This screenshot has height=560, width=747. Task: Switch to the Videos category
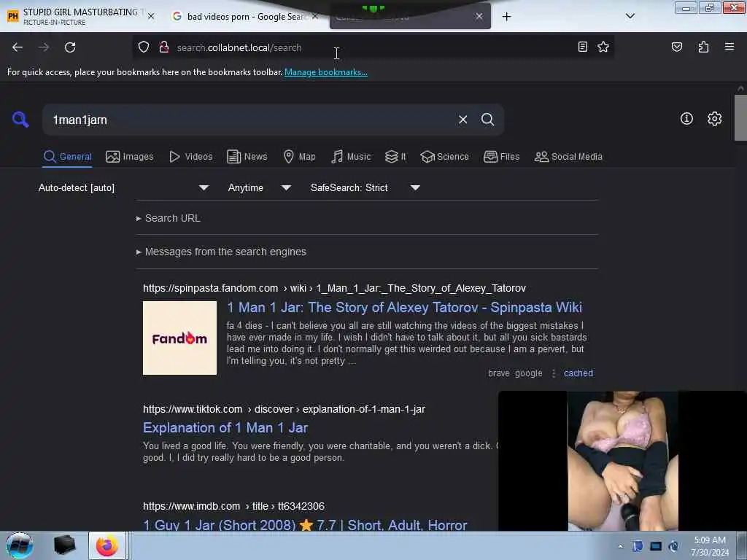191,156
